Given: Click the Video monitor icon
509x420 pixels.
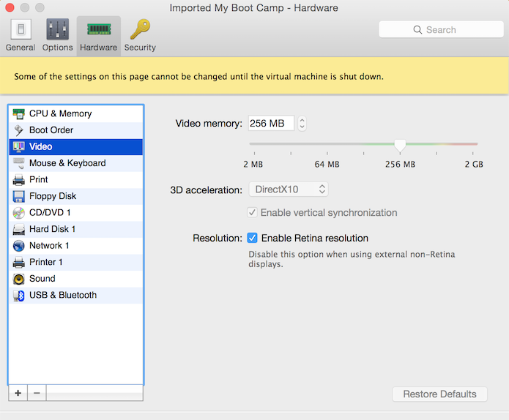Looking at the screenshot, I should tap(19, 147).
